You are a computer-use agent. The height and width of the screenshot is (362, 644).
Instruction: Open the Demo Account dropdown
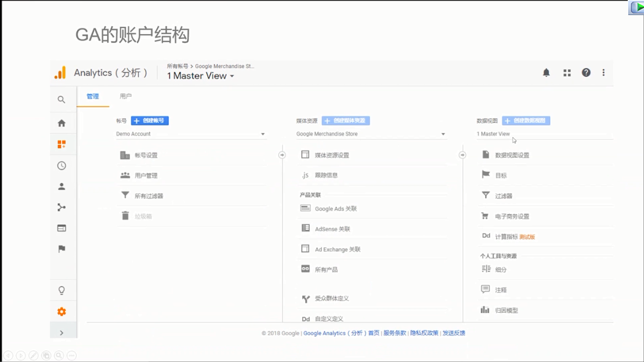(x=191, y=134)
